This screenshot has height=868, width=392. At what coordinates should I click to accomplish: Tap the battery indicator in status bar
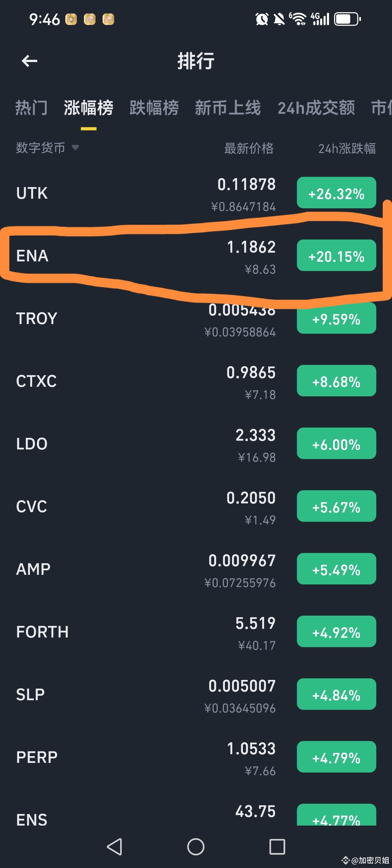point(347,19)
